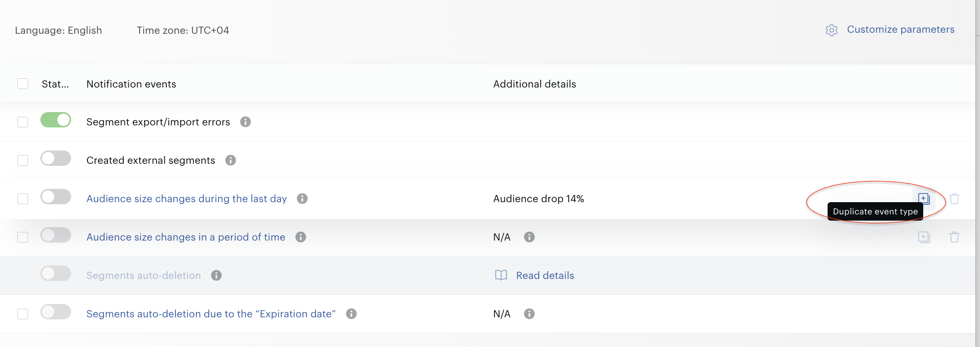Screen dimensions: 980x347
Task: Open Segments auto-deletion due to Expiration date link
Action: pos(211,314)
